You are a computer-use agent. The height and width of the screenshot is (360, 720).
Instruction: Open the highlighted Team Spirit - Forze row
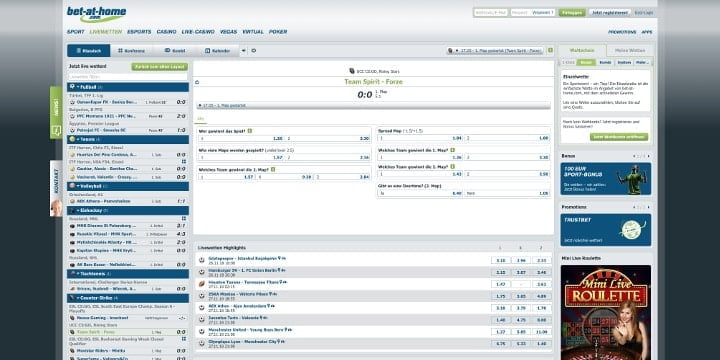128,332
